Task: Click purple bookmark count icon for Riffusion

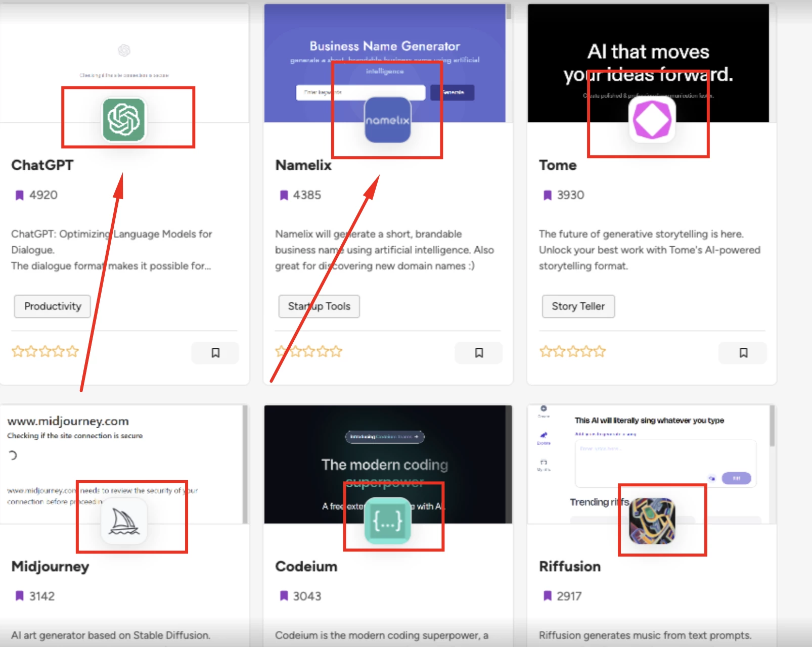Action: coord(547,596)
